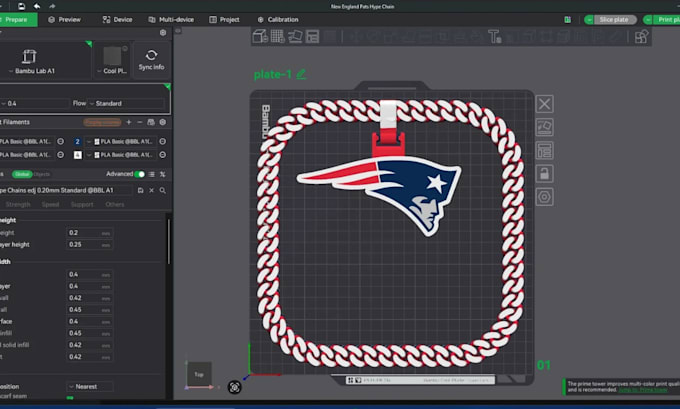Open the Multi-device tab
Image resolution: width=680 pixels, height=409 pixels.
pyautogui.click(x=171, y=20)
